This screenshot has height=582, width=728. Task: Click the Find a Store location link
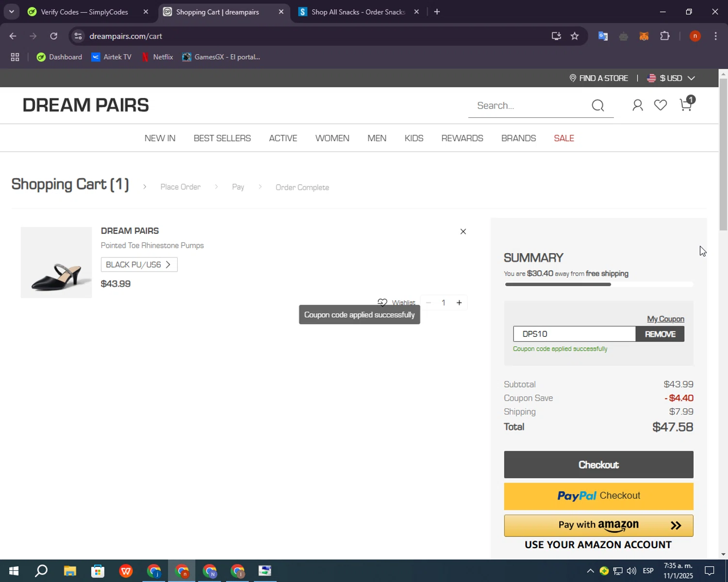(x=598, y=78)
